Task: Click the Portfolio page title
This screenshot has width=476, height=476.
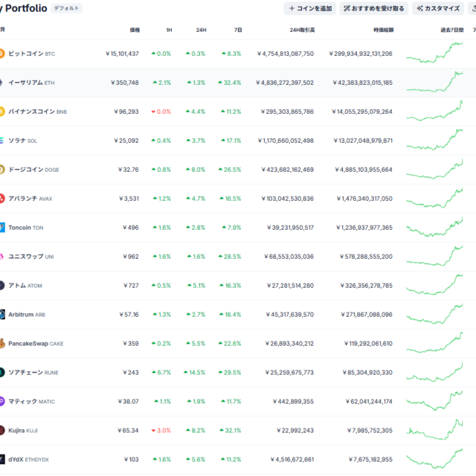Action: (x=24, y=8)
